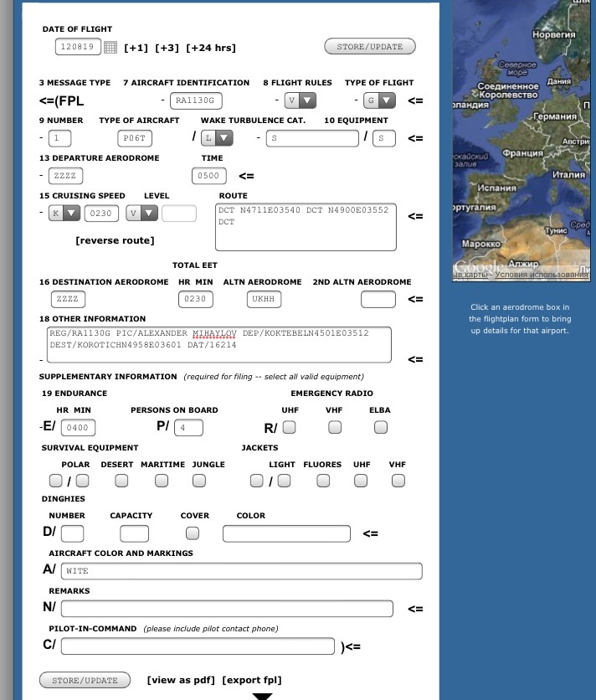
Task: Click the top STORE/UPDATE button
Action: coord(369,47)
